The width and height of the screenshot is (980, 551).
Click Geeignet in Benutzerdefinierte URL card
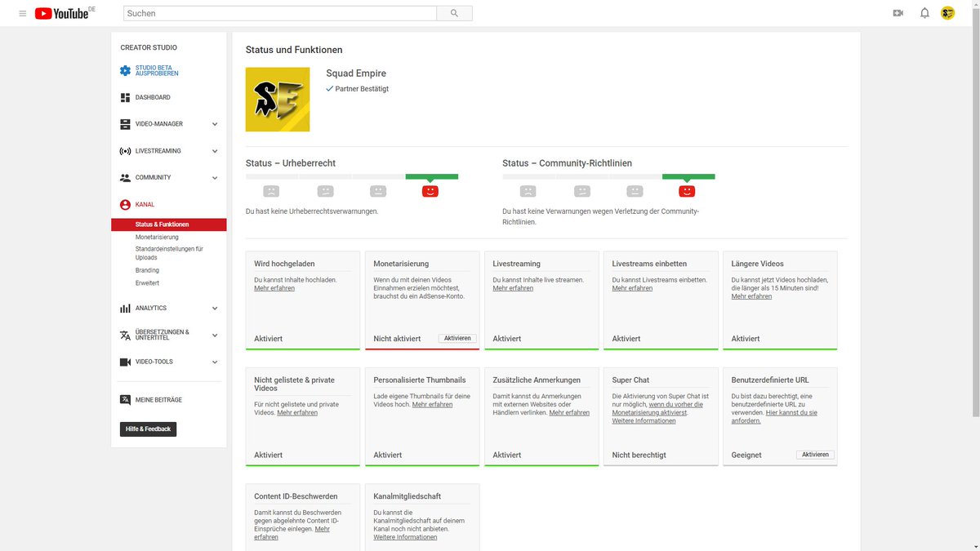click(x=746, y=455)
